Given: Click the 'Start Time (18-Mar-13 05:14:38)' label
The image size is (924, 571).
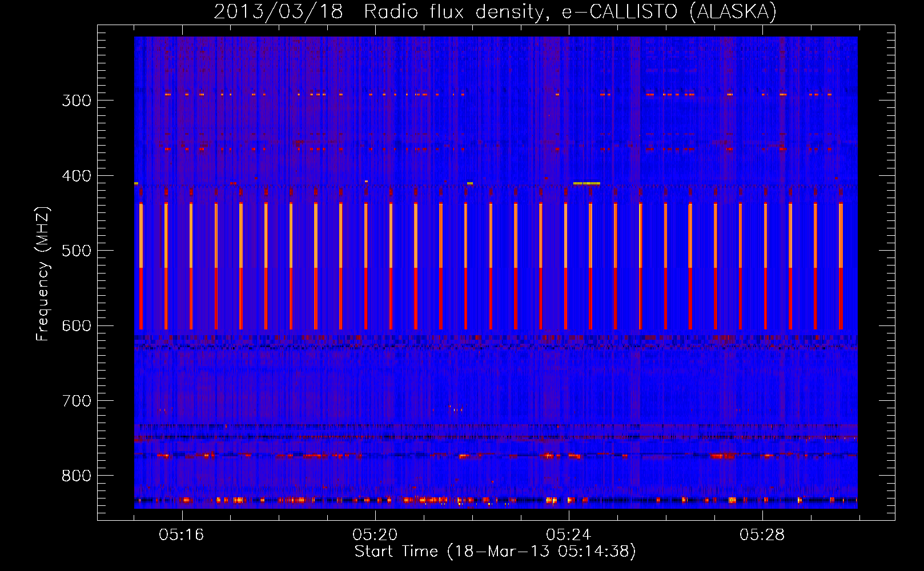Looking at the screenshot, I should click(495, 552).
